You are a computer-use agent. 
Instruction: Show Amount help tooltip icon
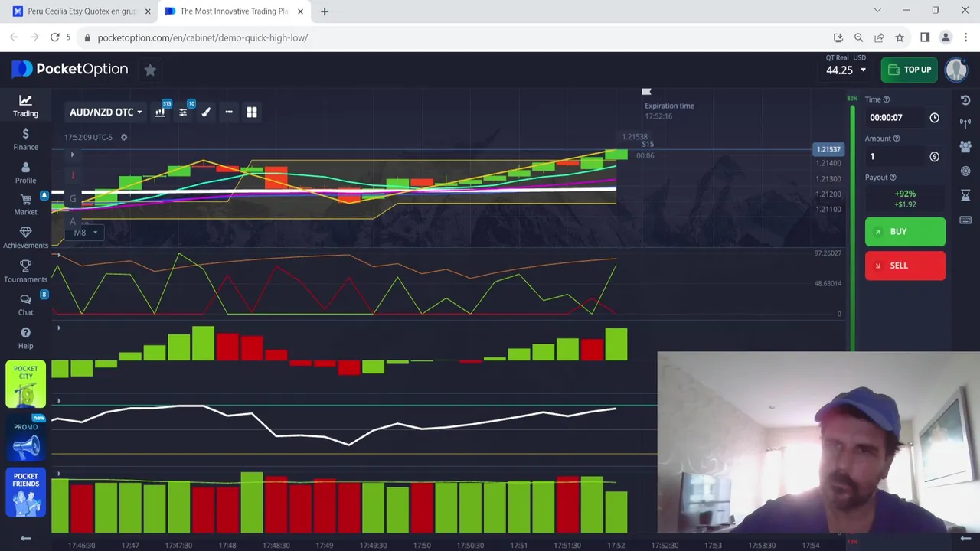click(x=896, y=139)
